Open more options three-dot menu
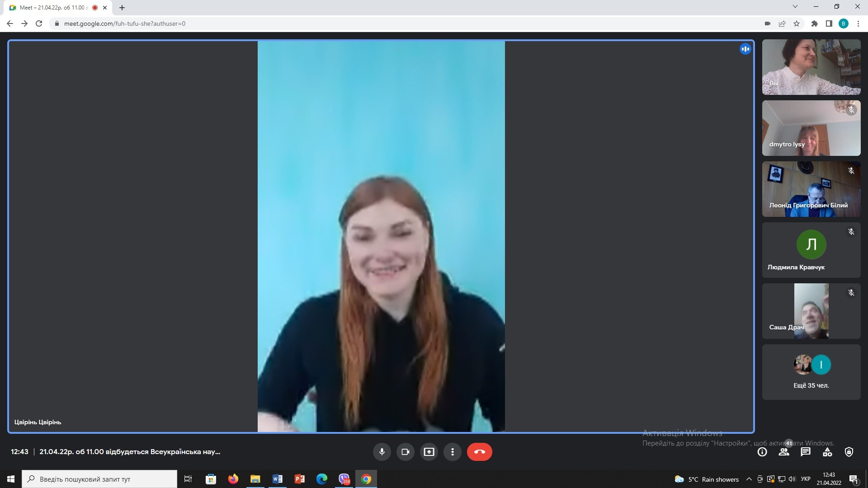This screenshot has height=488, width=868. click(452, 452)
